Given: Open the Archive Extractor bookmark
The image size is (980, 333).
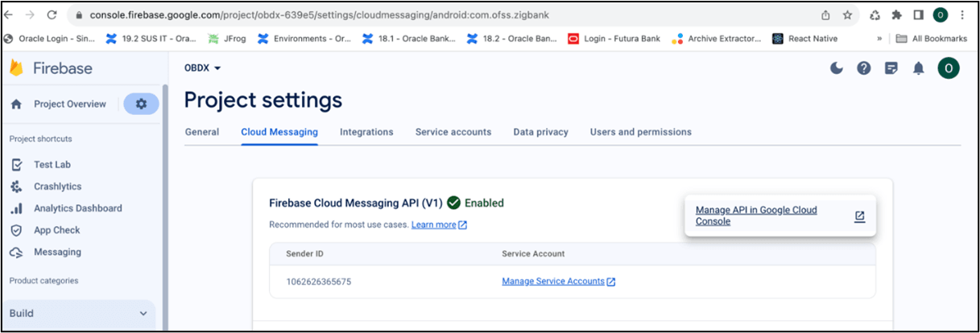Looking at the screenshot, I should 717,38.
